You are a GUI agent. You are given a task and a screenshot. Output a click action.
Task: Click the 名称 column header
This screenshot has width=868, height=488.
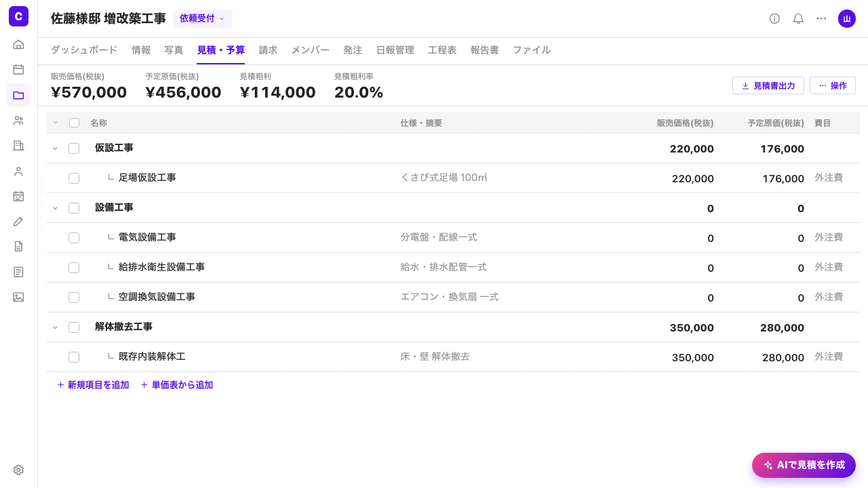(99, 123)
